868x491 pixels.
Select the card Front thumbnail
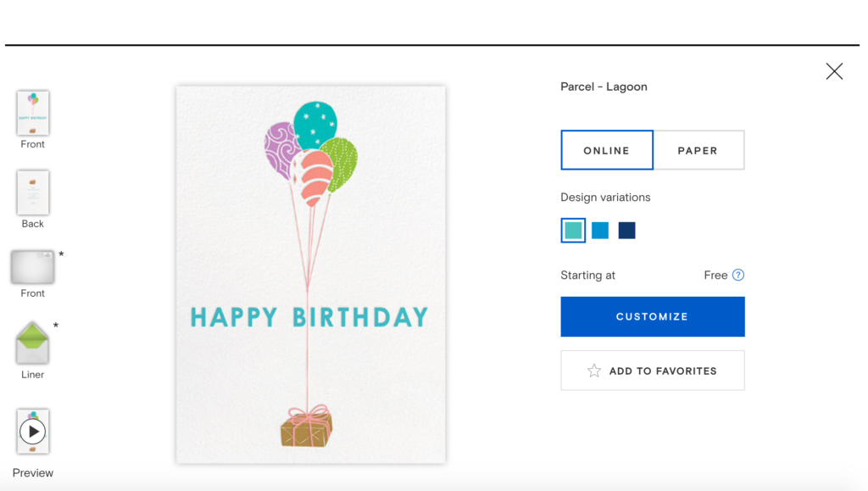(33, 113)
